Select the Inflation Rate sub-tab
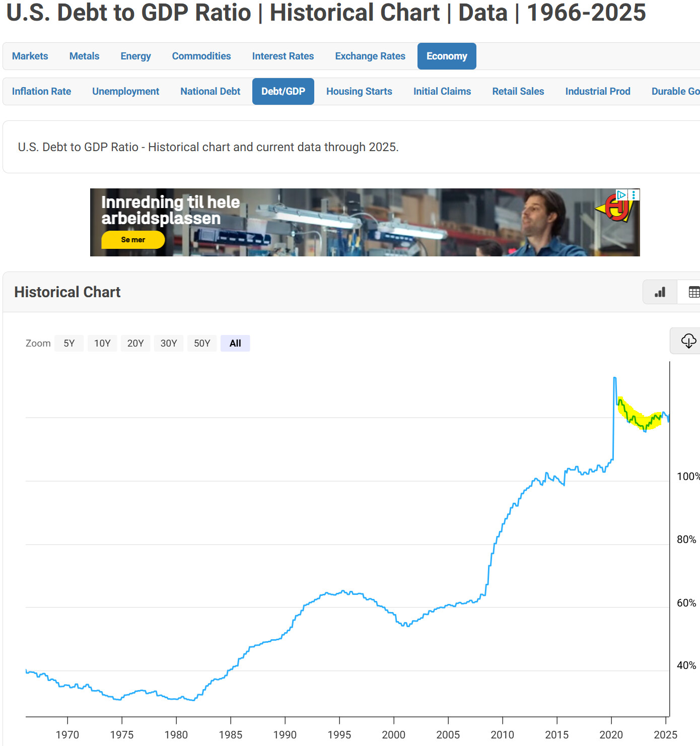This screenshot has height=746, width=700. 41,92
